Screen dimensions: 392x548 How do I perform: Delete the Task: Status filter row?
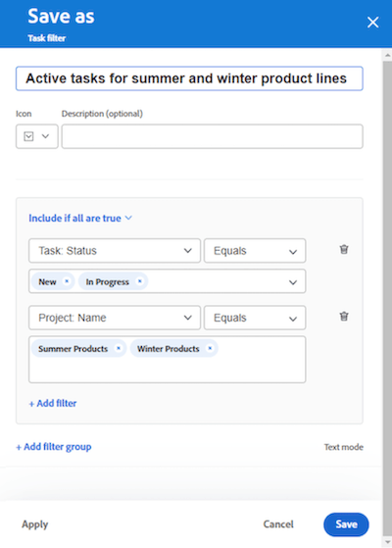[x=344, y=249]
